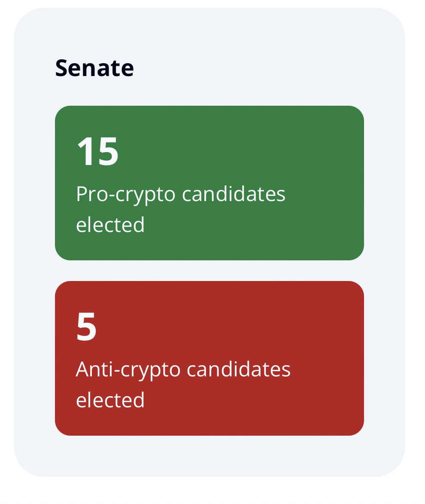
Task: Click gray panel area below red card
Action: click(x=209, y=456)
